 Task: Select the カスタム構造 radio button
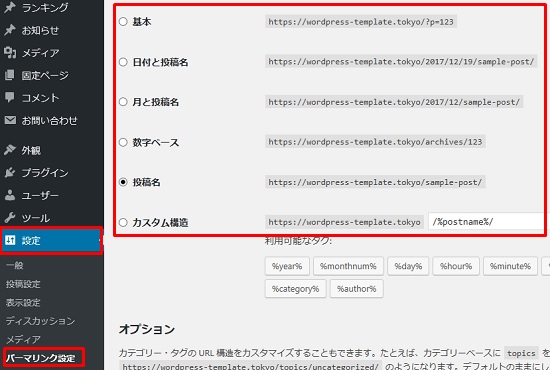[x=123, y=222]
